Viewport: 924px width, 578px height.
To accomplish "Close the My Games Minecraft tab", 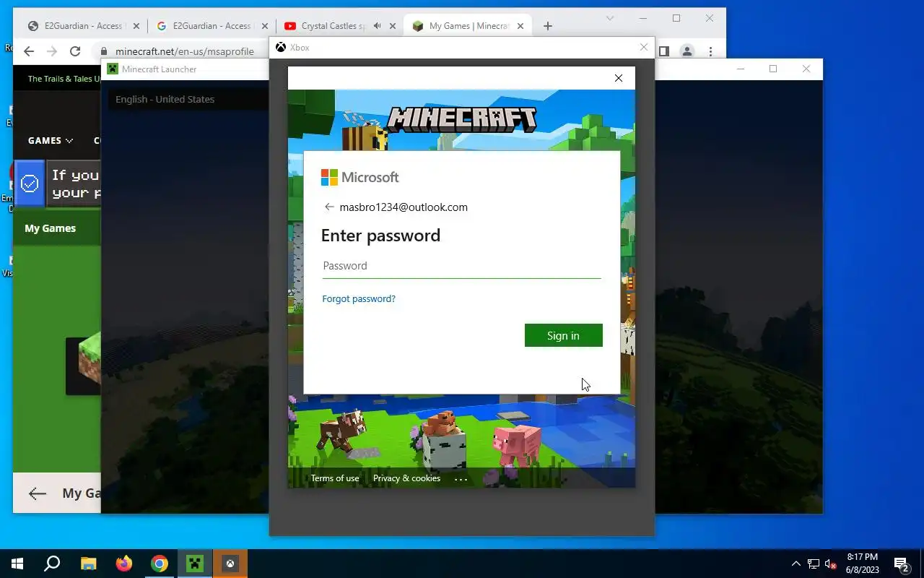I will [x=520, y=26].
